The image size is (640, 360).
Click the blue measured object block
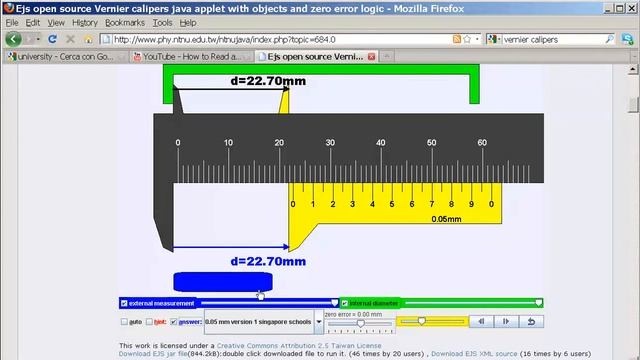coord(223,282)
